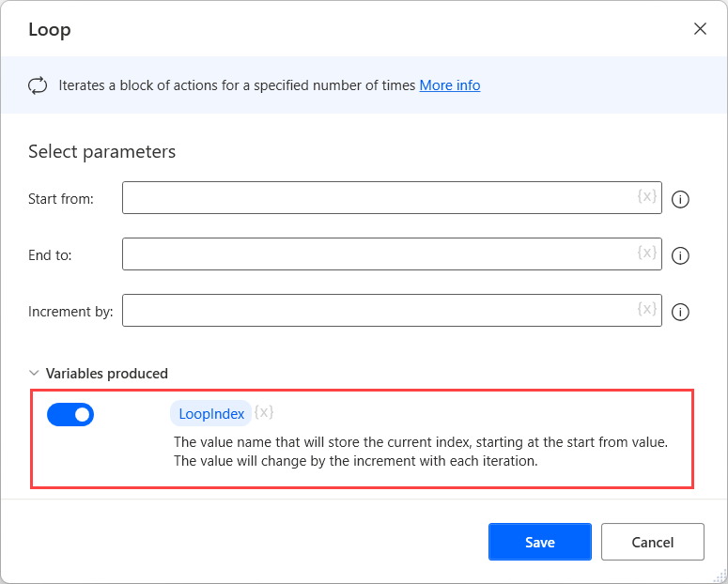
Task: Click the loop arrows icon in the banner
Action: pyautogui.click(x=38, y=85)
